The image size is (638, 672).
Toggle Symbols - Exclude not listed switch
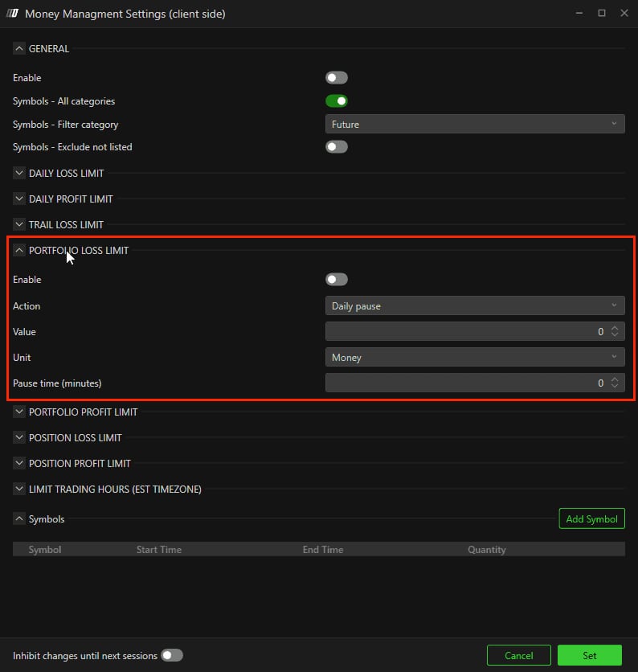337,147
